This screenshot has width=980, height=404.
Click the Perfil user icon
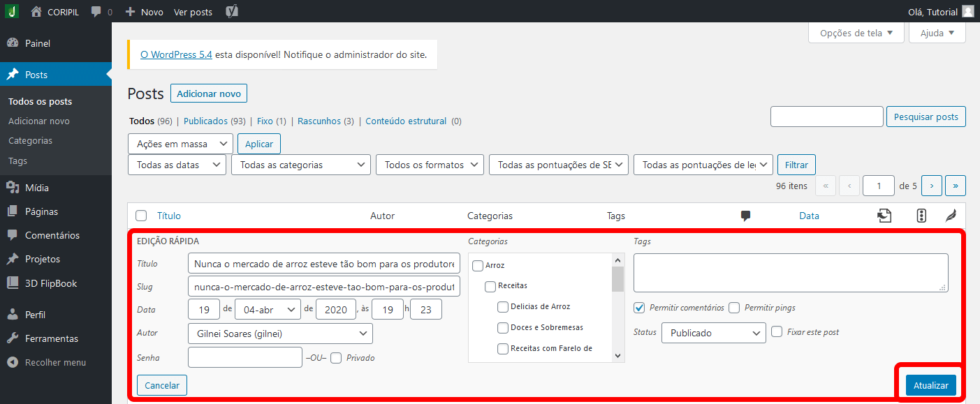coord(13,315)
